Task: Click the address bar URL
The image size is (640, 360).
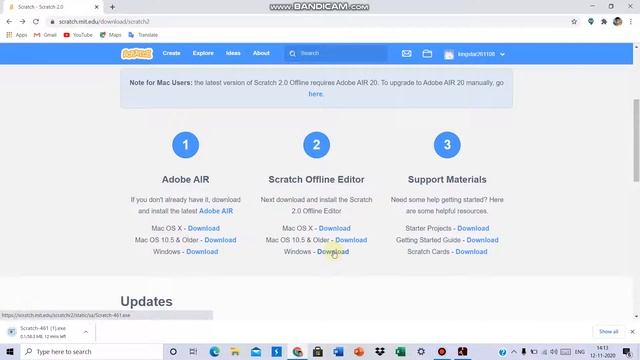Action: (x=104, y=22)
